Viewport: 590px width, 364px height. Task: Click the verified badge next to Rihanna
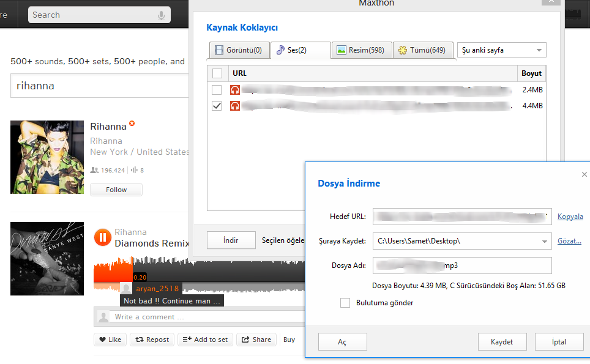[132, 123]
